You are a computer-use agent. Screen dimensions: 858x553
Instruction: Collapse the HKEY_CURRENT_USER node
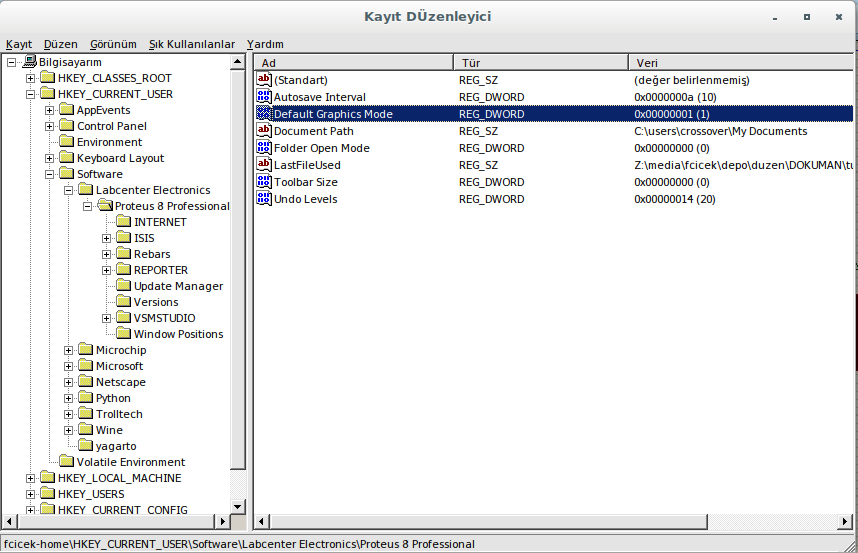click(x=31, y=94)
